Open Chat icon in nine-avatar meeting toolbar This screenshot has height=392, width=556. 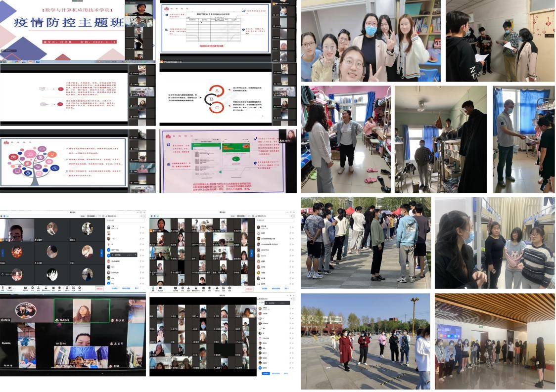[x=54, y=288]
